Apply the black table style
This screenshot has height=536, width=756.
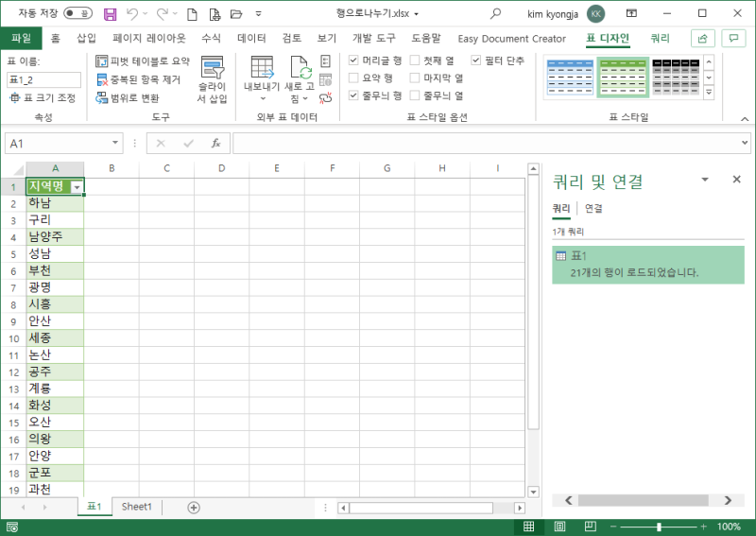[x=676, y=77]
